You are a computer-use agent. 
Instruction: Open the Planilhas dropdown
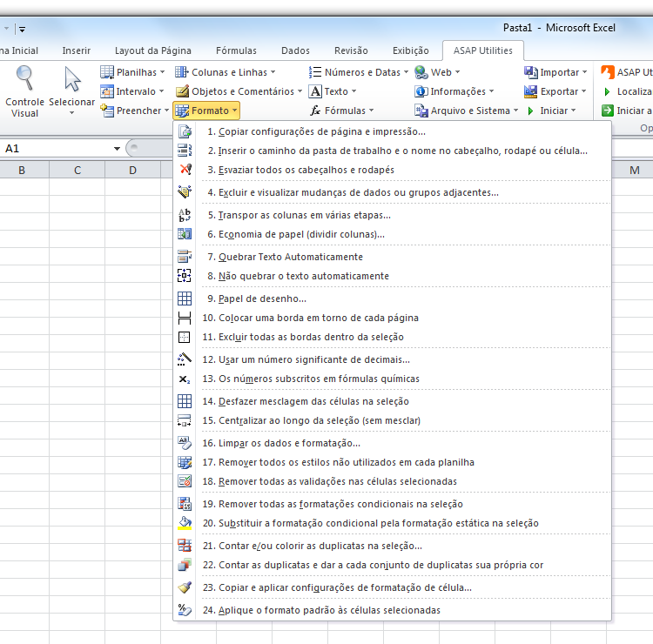point(132,72)
